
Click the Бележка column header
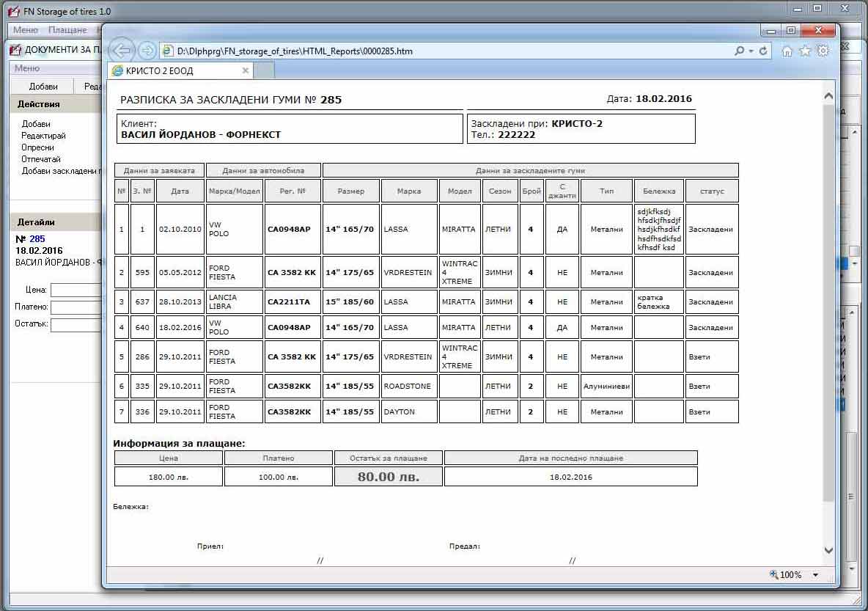(659, 191)
